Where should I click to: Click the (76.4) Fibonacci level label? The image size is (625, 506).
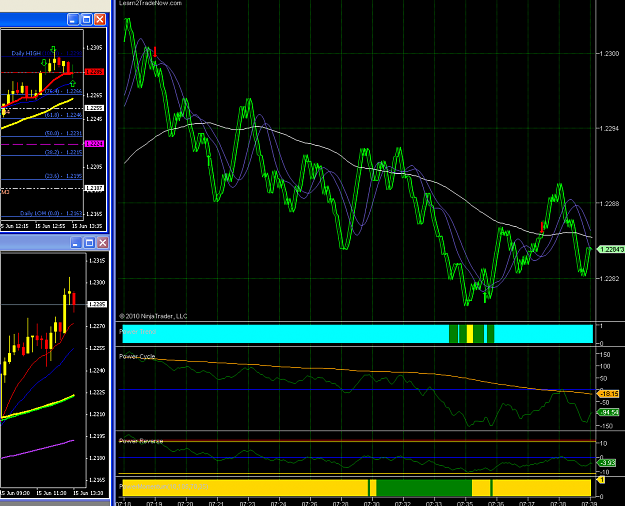63,91
